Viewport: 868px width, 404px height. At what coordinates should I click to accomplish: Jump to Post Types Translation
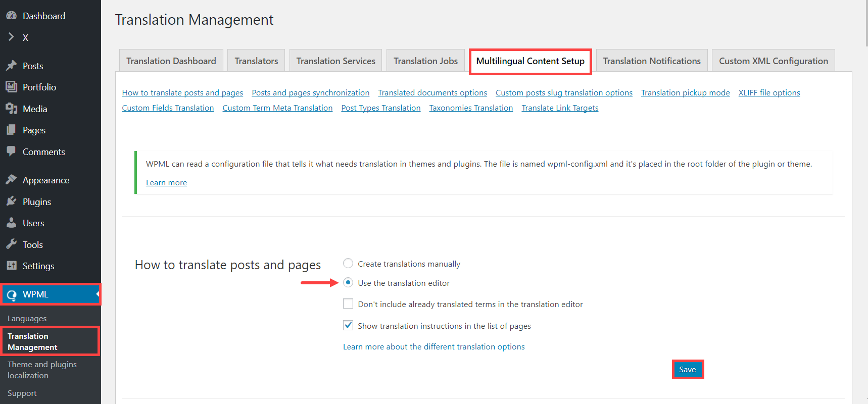381,108
